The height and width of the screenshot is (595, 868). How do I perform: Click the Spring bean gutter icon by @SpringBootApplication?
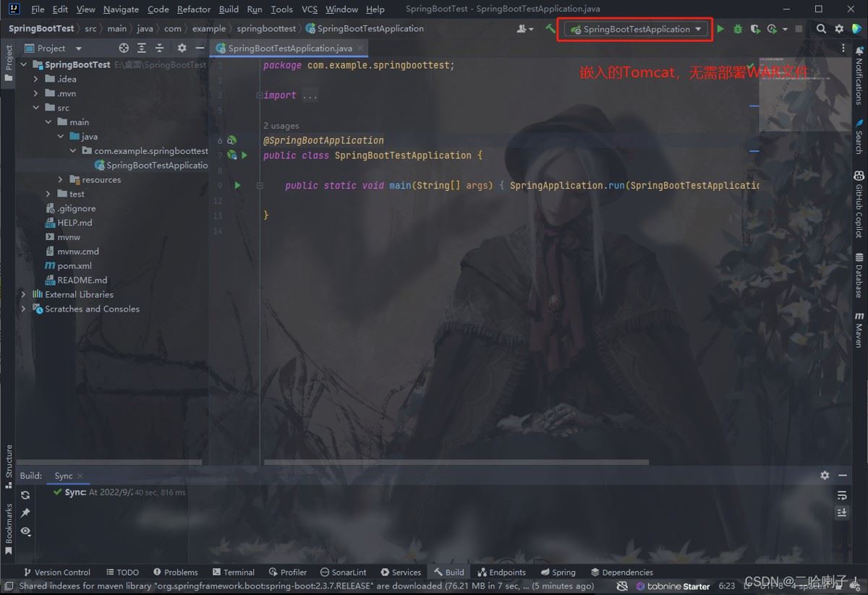coord(232,140)
